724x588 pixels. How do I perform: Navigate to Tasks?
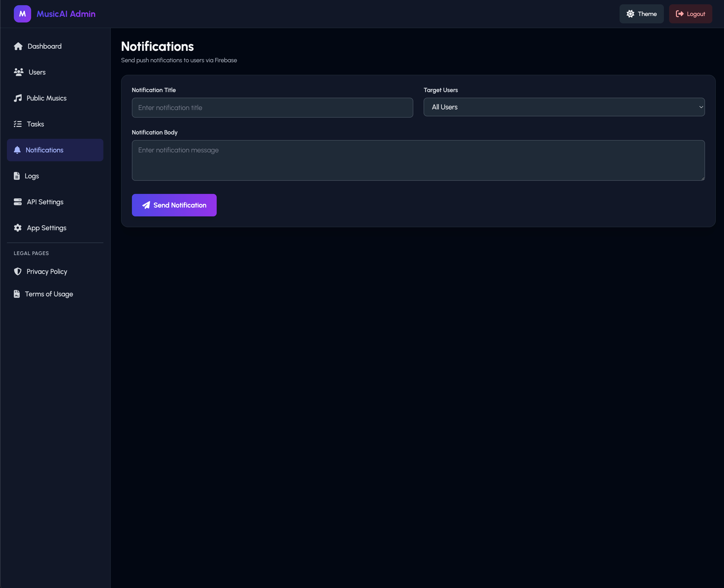[55, 124]
